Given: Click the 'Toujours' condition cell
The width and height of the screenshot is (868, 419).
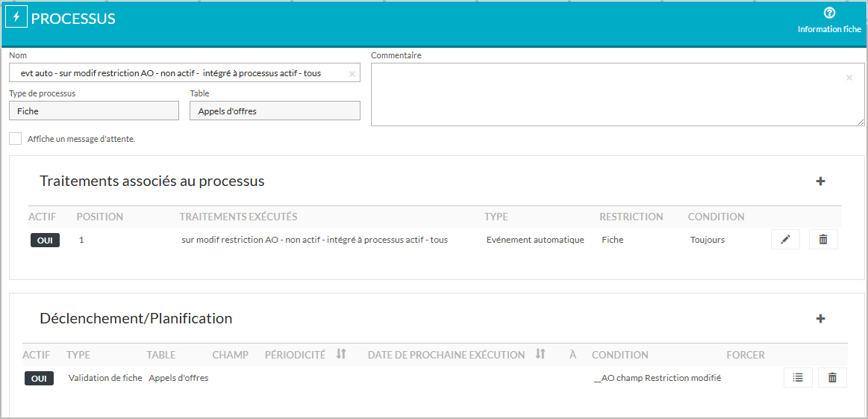Looking at the screenshot, I should pos(708,240).
